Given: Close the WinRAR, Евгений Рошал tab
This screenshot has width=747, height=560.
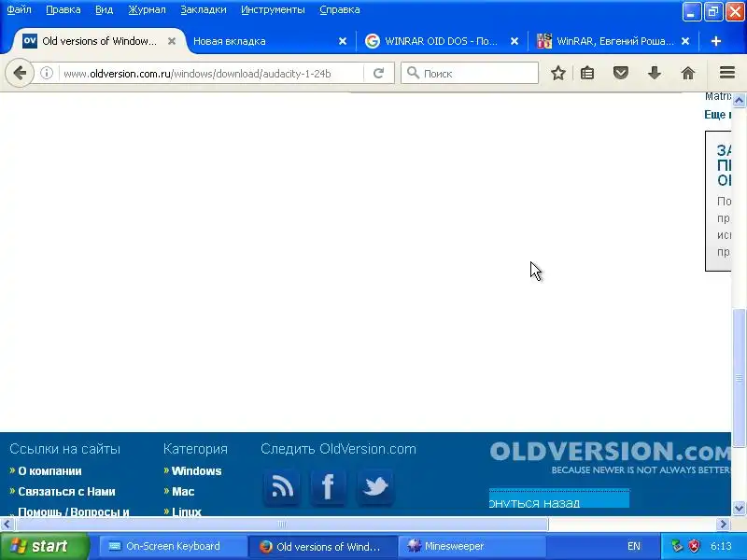Looking at the screenshot, I should [685, 41].
